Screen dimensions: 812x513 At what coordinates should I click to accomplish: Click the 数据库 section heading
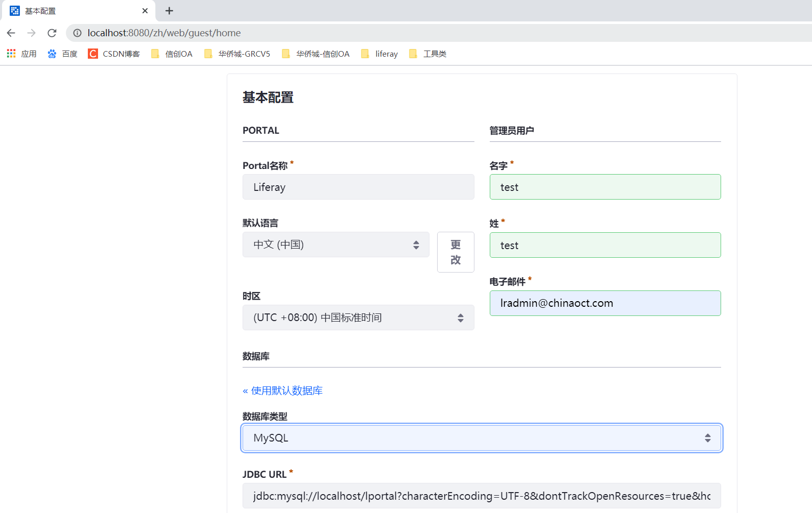click(256, 356)
